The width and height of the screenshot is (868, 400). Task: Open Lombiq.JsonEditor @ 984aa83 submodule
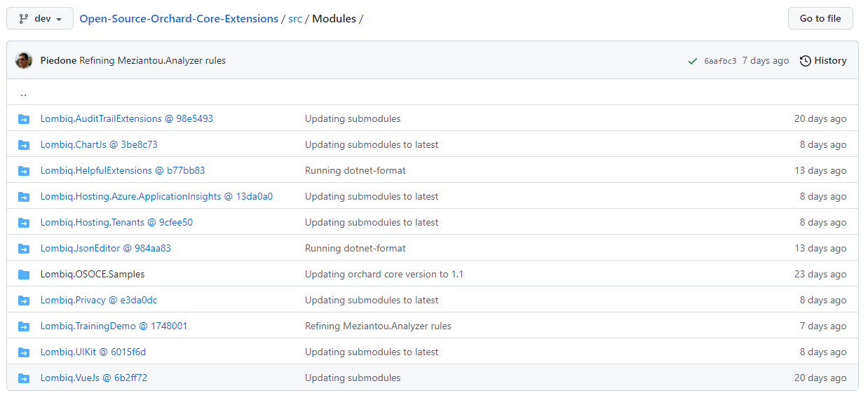106,248
